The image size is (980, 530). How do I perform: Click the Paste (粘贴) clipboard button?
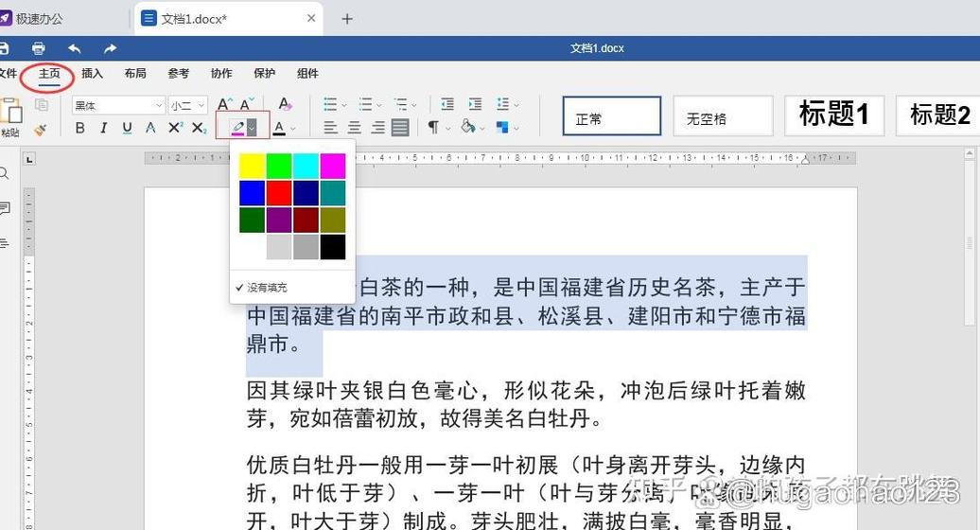pos(11,116)
